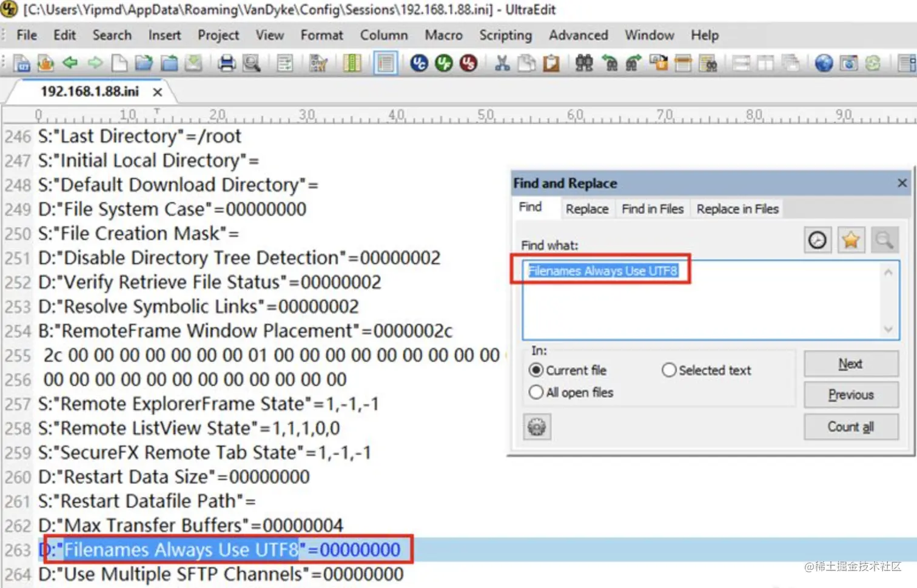Click the print icon in toolbar
The height and width of the screenshot is (588, 917).
point(227,62)
